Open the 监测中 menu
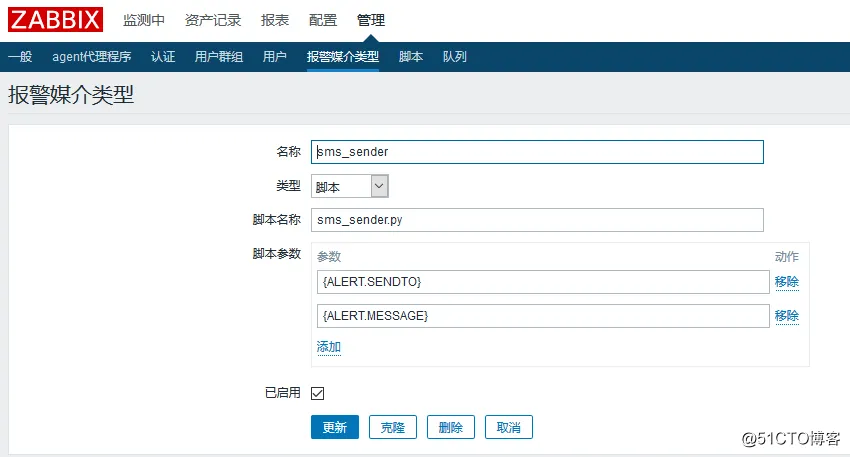The image size is (850, 457). (144, 20)
